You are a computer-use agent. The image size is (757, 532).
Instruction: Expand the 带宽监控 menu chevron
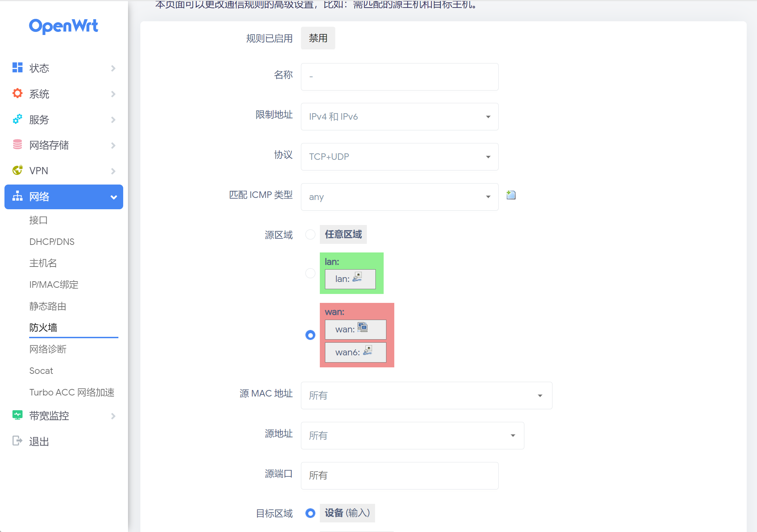pos(113,416)
